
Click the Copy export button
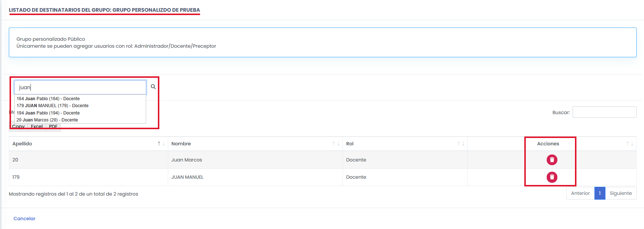tap(18, 127)
